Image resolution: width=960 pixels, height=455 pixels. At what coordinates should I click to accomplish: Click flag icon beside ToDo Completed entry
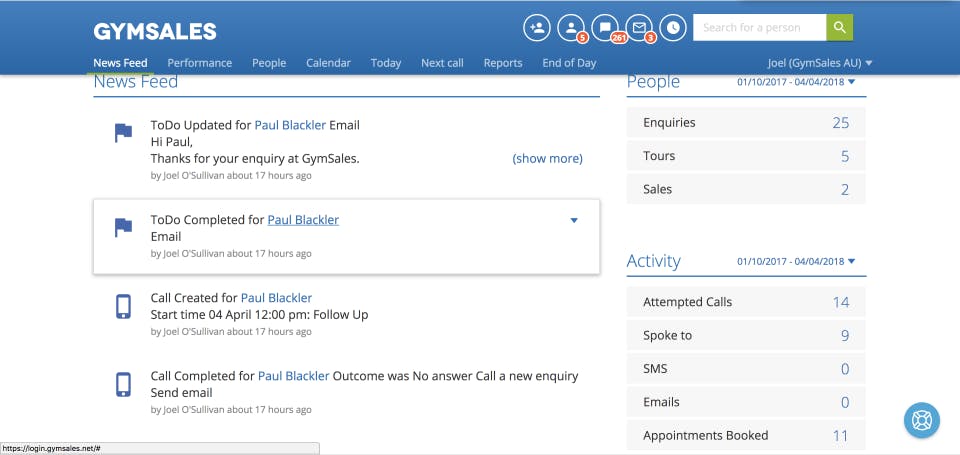point(123,227)
